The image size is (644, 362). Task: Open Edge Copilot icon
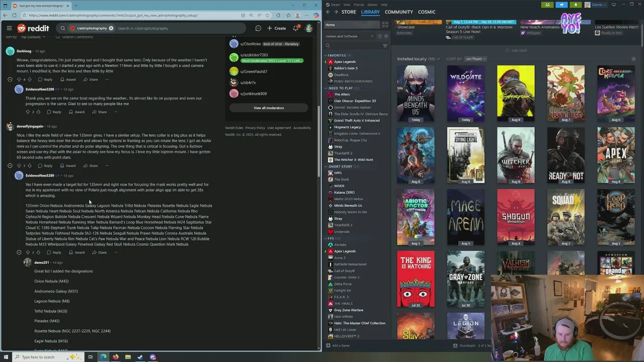point(316,15)
